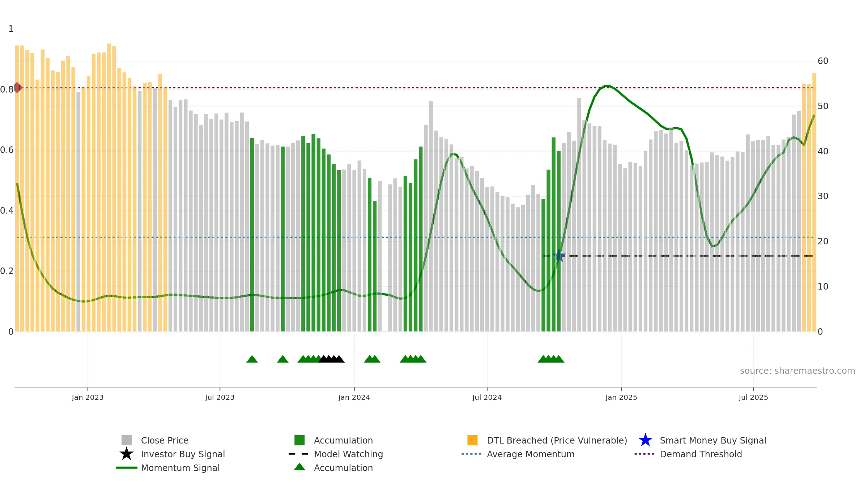This screenshot has width=868, height=488.
Task: Click the momentum line peak near Dec 2024
Action: click(607, 86)
